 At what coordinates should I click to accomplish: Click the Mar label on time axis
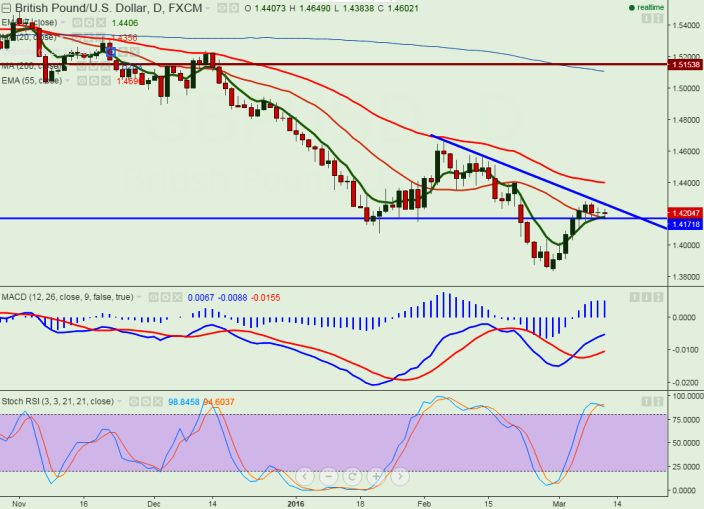(559, 504)
